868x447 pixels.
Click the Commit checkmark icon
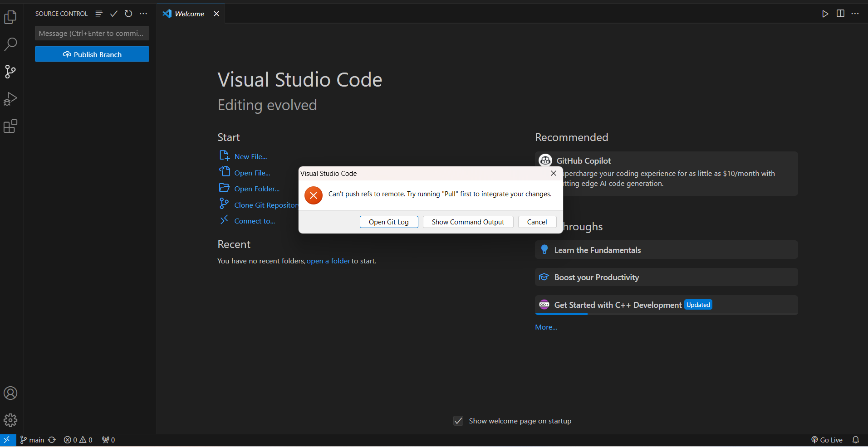(114, 14)
